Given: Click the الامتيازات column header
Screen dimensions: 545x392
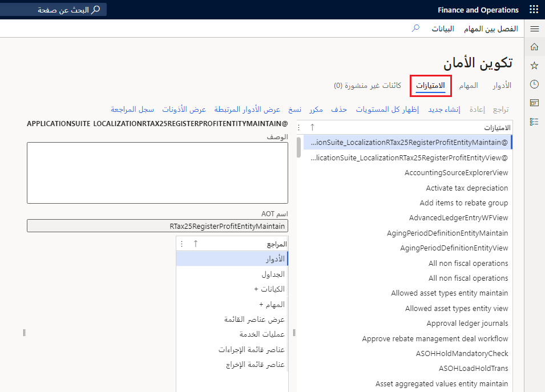Looking at the screenshot, I should [x=498, y=128].
